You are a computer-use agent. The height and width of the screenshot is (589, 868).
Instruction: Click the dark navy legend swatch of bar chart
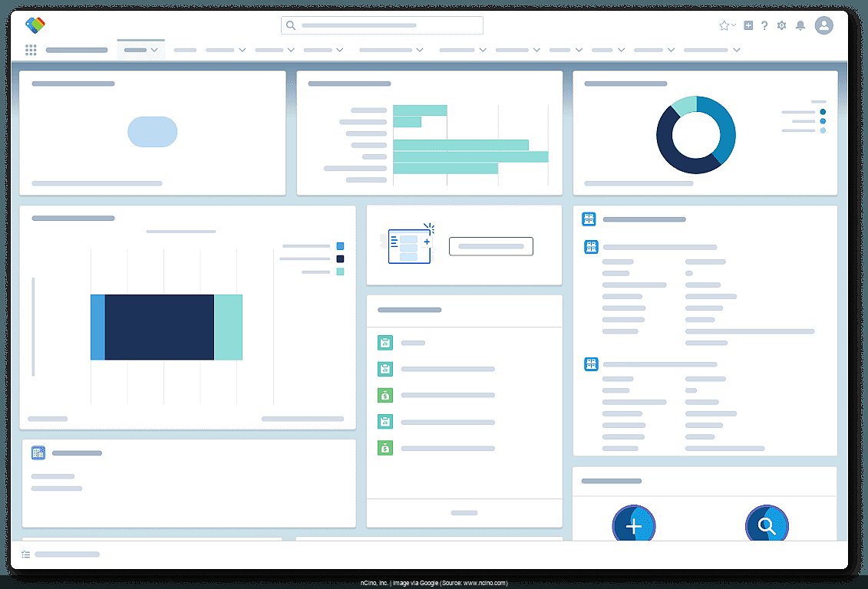coord(340,259)
